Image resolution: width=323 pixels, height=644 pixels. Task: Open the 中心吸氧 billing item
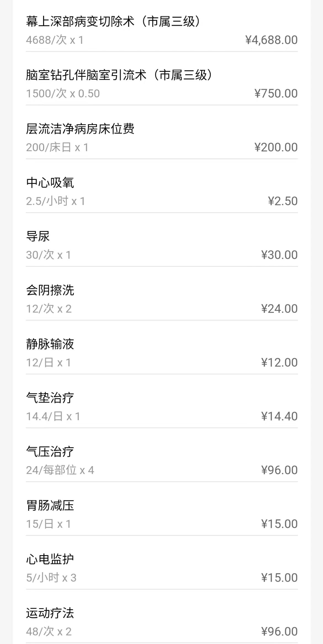50,183
